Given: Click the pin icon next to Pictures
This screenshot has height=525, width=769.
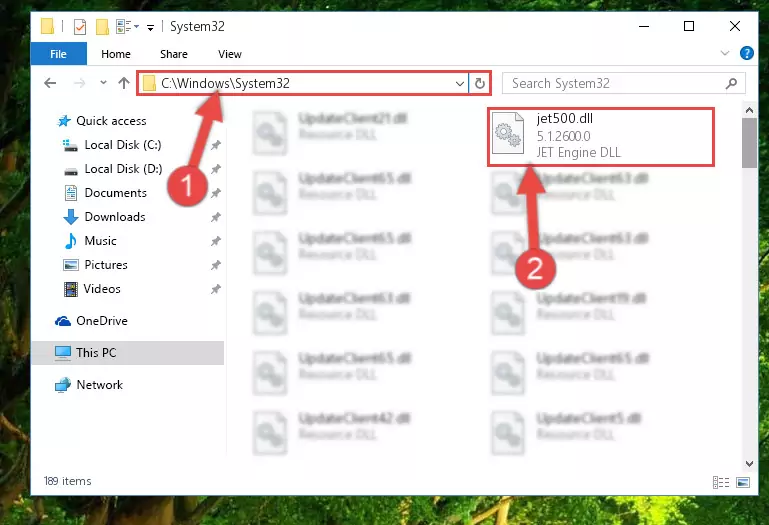Looking at the screenshot, I should (x=215, y=265).
